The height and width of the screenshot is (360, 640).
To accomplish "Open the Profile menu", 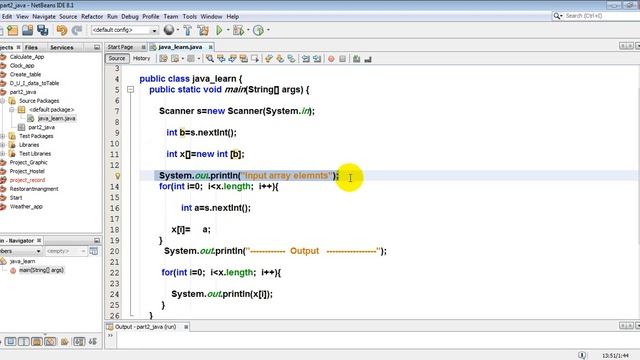I will coord(151,17).
